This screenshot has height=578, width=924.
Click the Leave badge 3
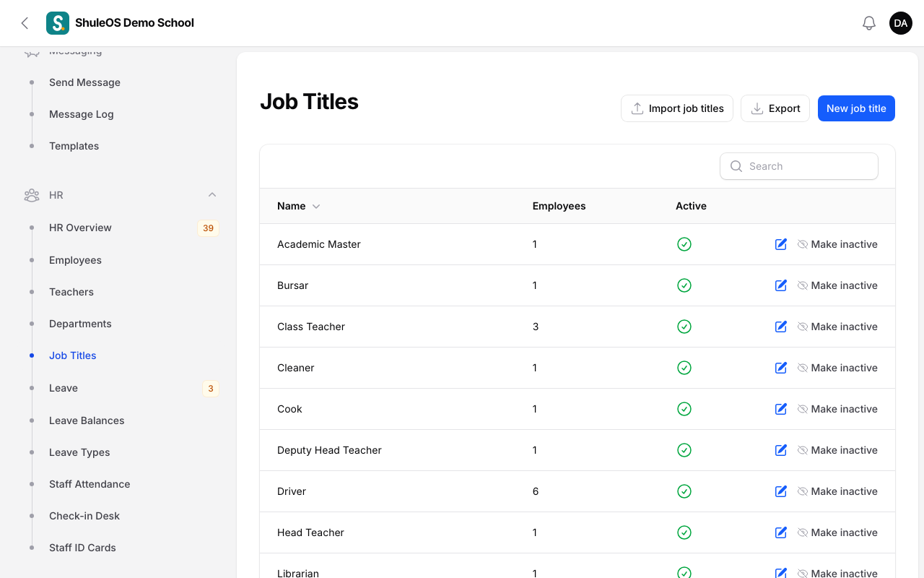tap(211, 388)
